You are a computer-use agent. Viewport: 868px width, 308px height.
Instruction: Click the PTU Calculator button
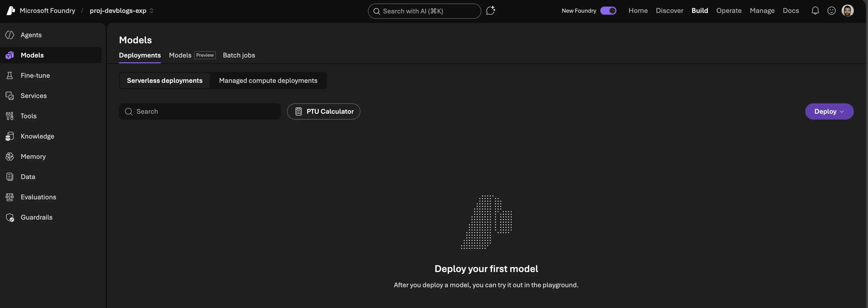(x=323, y=111)
